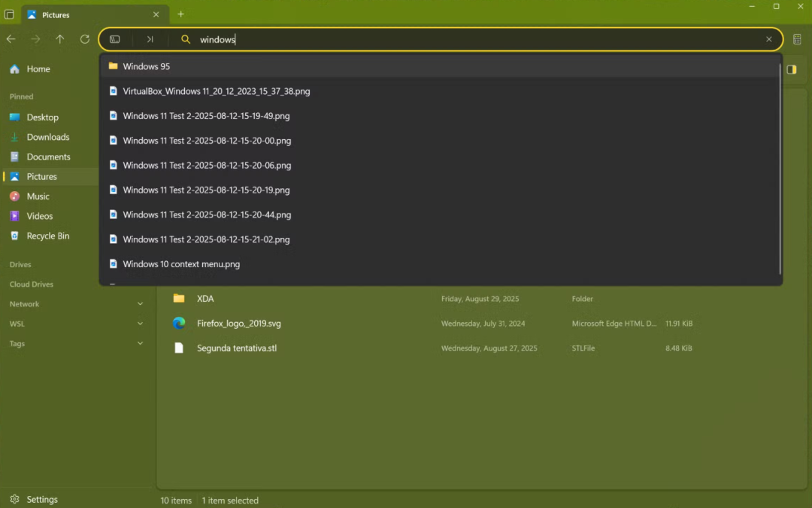This screenshot has height=508, width=812.
Task: Click the Cloud Drives section header
Action: point(31,284)
